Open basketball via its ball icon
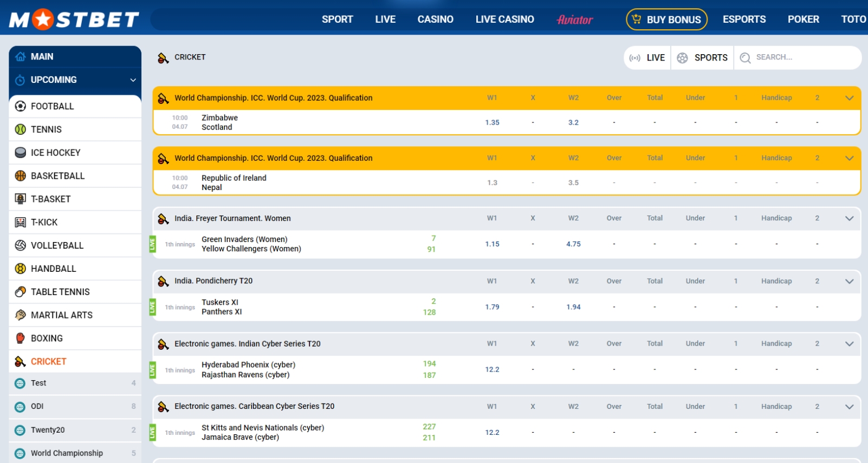868x463 pixels. [20, 176]
